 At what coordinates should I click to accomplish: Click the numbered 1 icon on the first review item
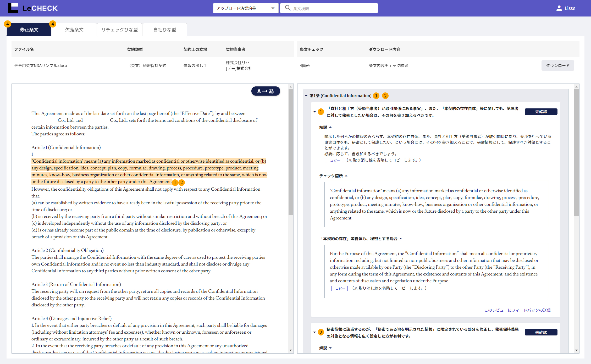pyautogui.click(x=321, y=112)
